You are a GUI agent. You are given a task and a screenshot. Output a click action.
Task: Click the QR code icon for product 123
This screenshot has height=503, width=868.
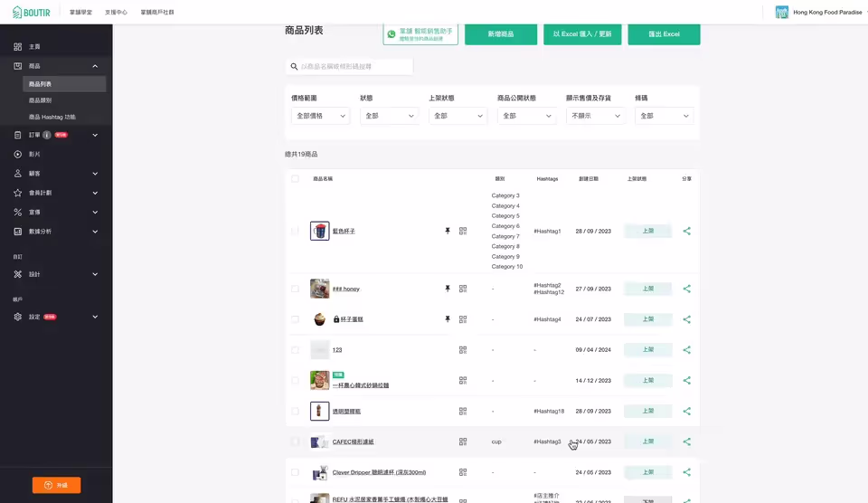click(x=463, y=349)
